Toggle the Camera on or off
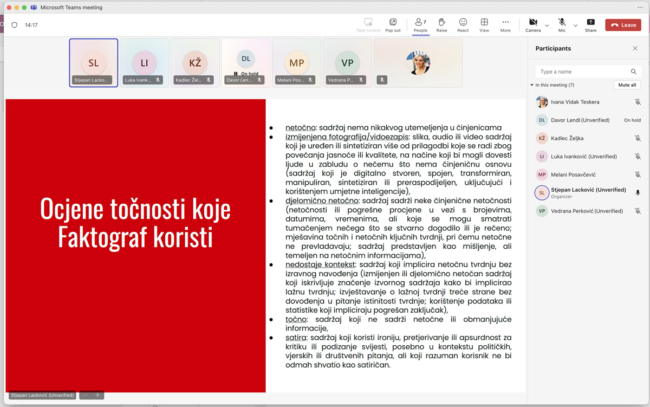 532,24
